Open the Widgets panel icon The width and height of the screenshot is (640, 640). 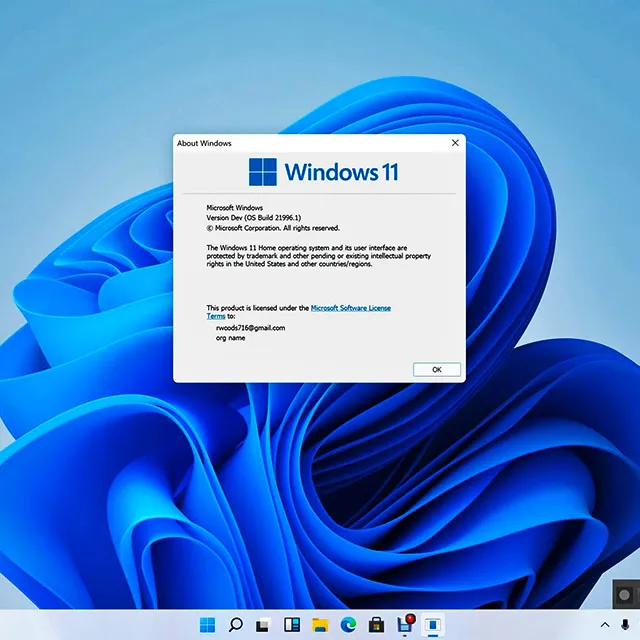pos(292,624)
